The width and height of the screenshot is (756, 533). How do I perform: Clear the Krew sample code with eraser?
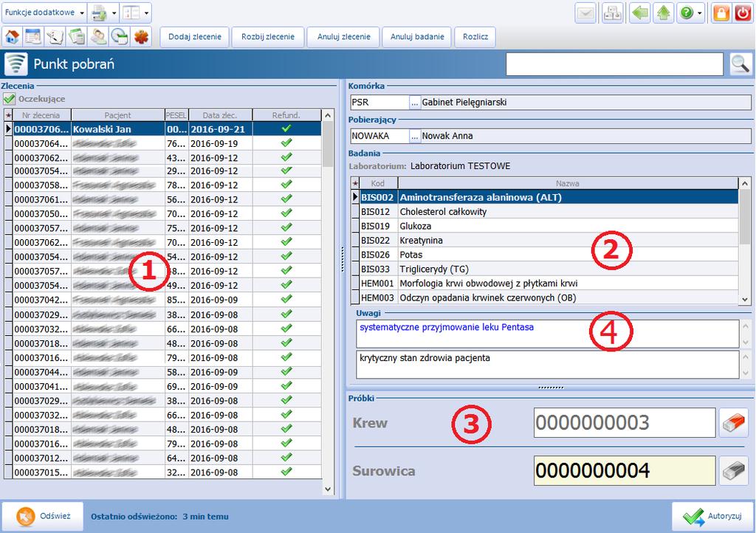(x=733, y=423)
